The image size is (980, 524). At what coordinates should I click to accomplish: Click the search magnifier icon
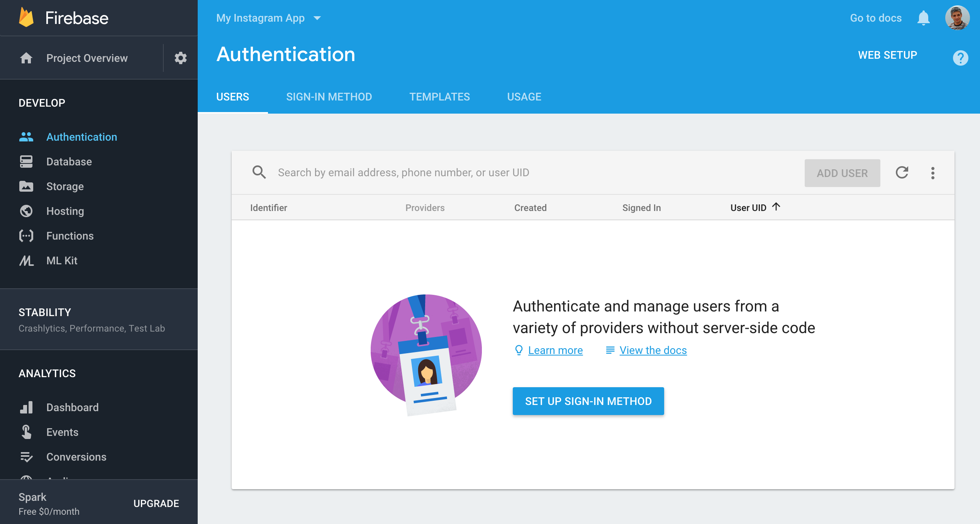coord(259,172)
